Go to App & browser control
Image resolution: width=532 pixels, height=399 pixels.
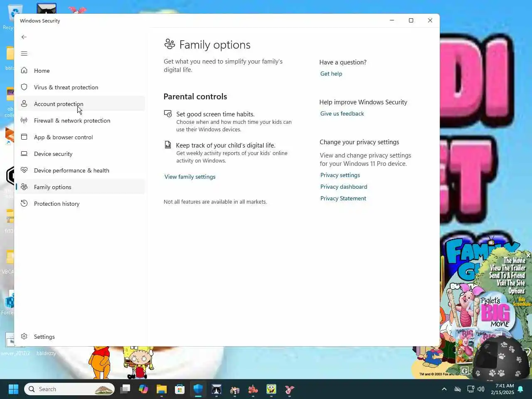[81, 137]
